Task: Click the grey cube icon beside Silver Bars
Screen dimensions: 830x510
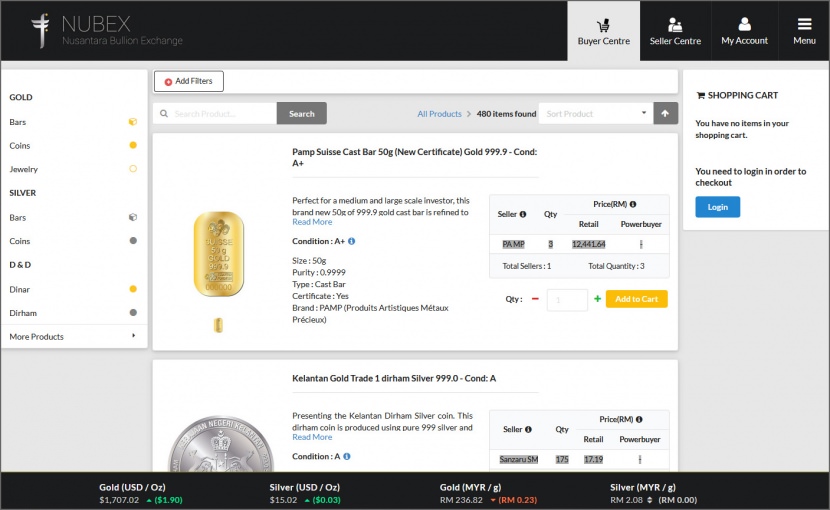Action: (133, 217)
